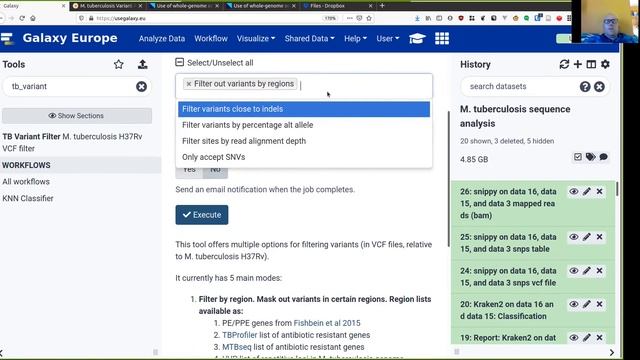Switch to Files - Dropbox browser tab
The width and height of the screenshot is (640, 360).
[x=338, y=6]
